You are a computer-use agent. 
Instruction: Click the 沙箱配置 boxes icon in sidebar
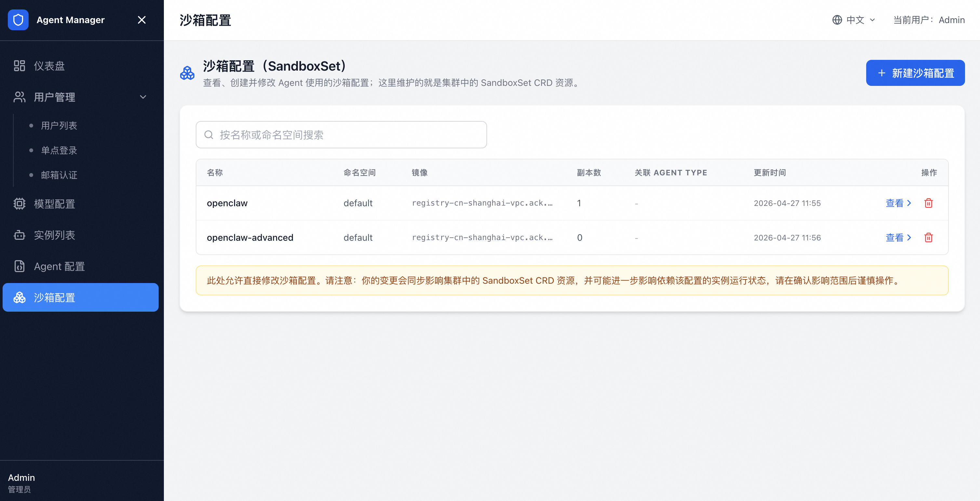tap(20, 297)
